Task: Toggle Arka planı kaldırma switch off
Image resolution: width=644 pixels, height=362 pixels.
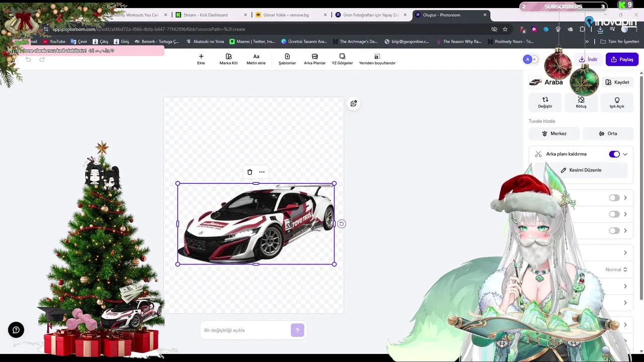Action: (614, 154)
